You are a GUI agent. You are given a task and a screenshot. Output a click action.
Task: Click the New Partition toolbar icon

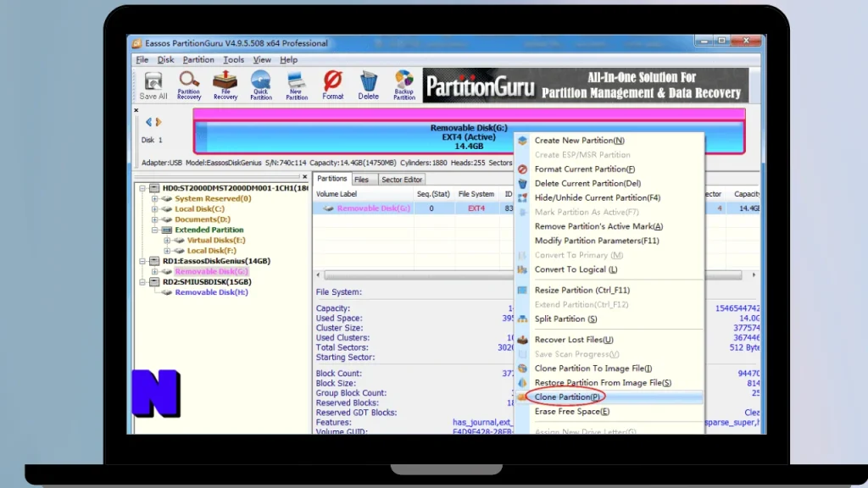pos(297,86)
